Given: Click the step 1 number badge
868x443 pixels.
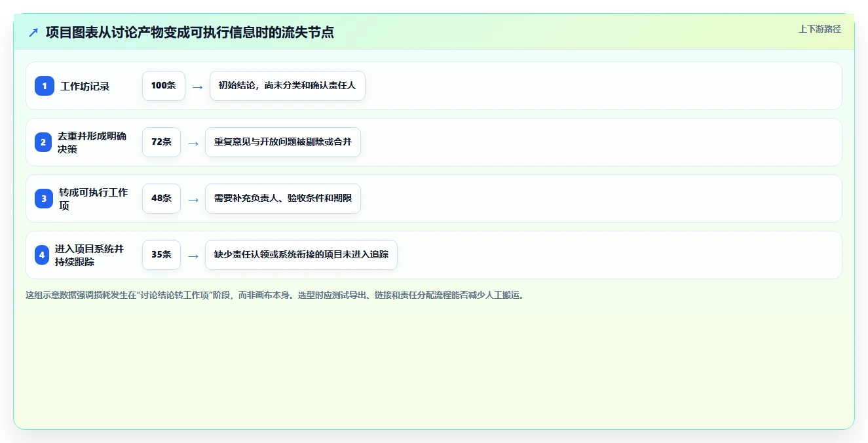Looking at the screenshot, I should pos(45,86).
